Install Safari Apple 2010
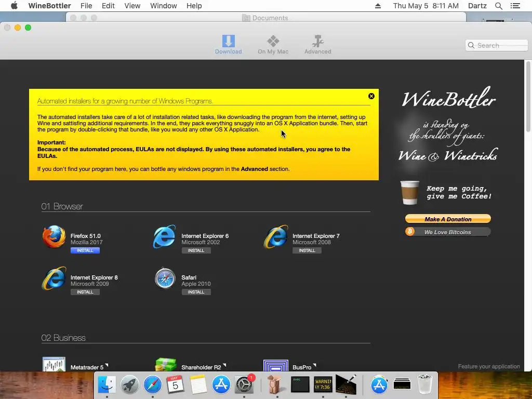The image size is (532, 399). [196, 292]
